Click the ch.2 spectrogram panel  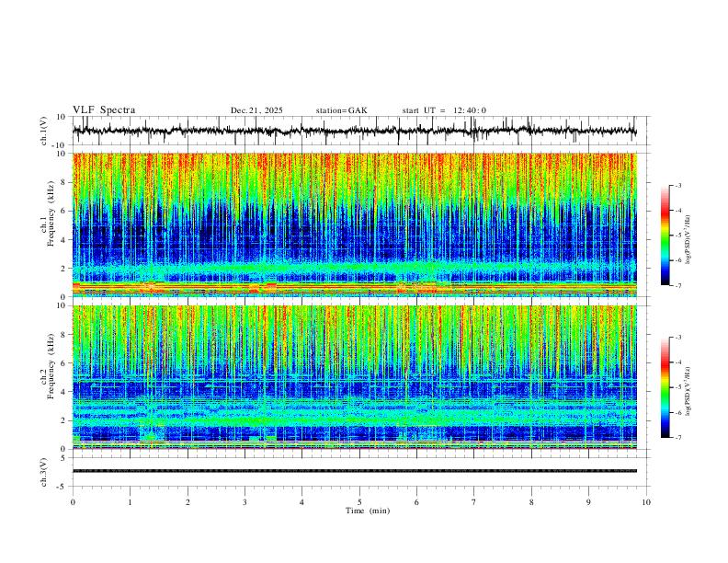click(354, 377)
